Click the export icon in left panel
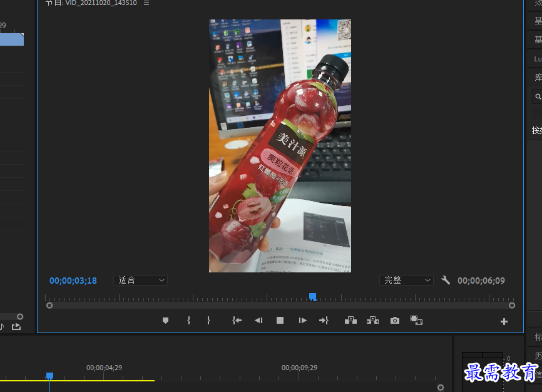 (16, 327)
